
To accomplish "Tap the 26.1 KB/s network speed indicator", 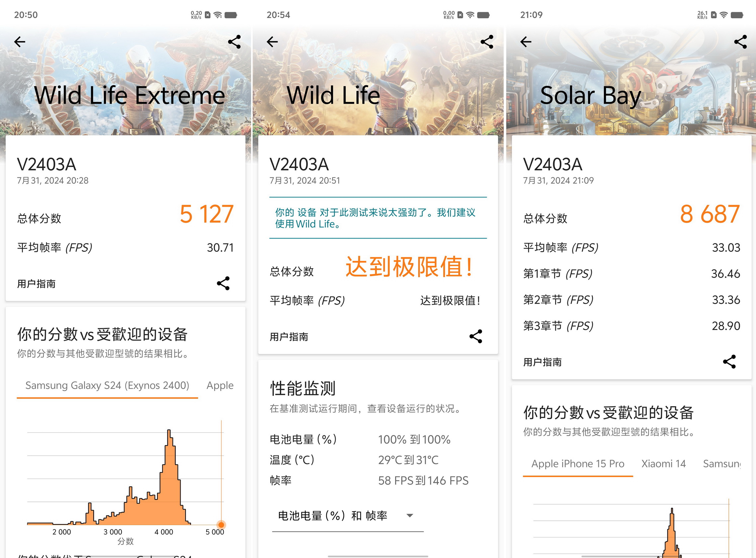I will point(702,15).
